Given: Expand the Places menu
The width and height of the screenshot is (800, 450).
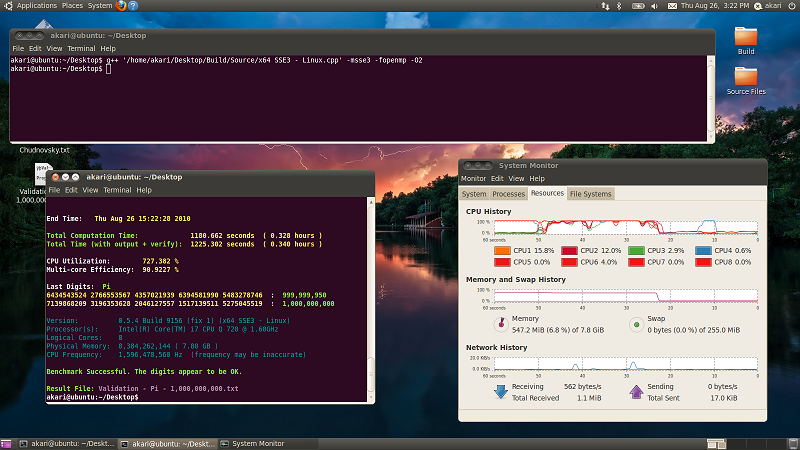Looking at the screenshot, I should pyautogui.click(x=72, y=6).
